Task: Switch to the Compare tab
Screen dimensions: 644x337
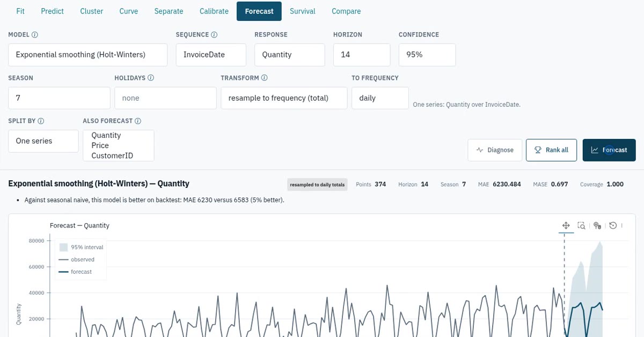Action: point(346,11)
